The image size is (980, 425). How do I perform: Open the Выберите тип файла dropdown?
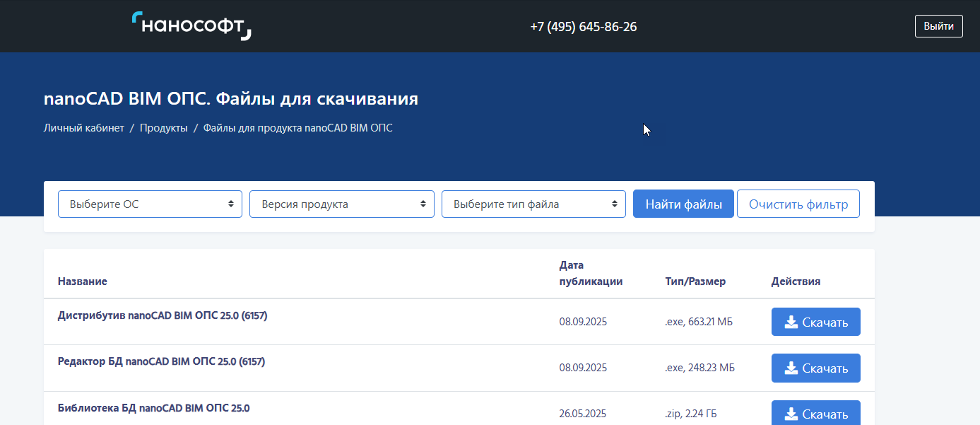[x=533, y=204]
